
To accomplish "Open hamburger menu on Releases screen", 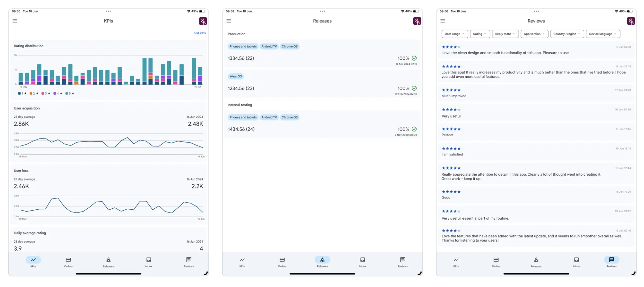I will [x=229, y=21].
